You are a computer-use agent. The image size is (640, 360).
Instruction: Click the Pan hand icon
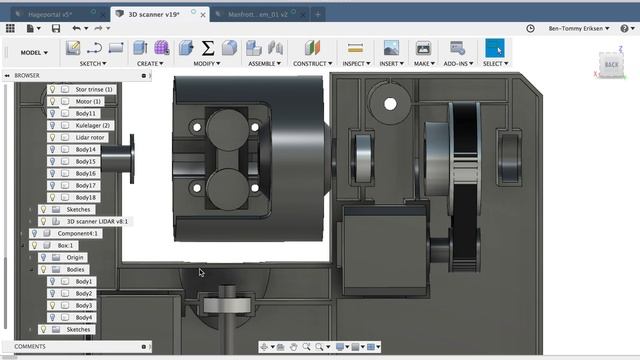[293, 347]
